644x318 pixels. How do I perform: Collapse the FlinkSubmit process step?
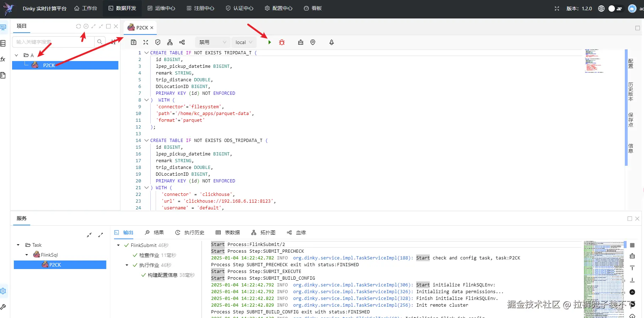coord(118,245)
